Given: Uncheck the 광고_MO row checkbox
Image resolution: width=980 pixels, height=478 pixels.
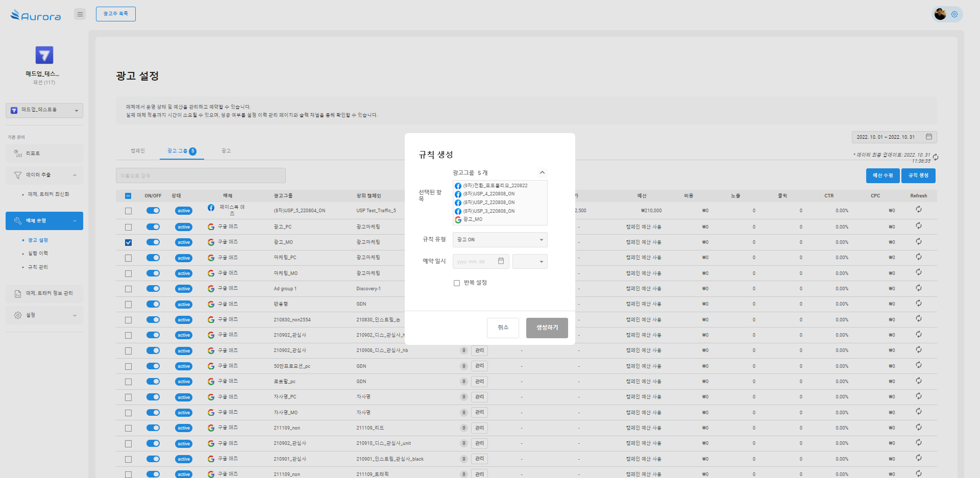Looking at the screenshot, I should tap(128, 242).
